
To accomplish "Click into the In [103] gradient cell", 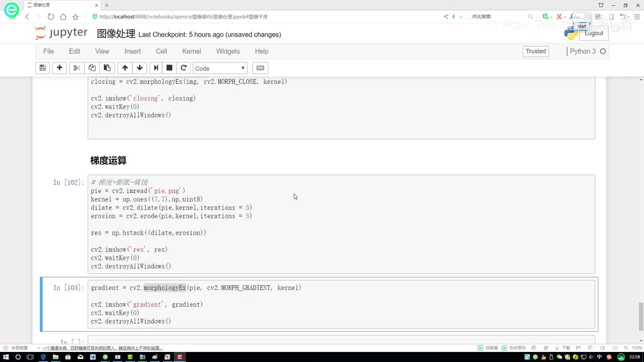I will (x=341, y=304).
